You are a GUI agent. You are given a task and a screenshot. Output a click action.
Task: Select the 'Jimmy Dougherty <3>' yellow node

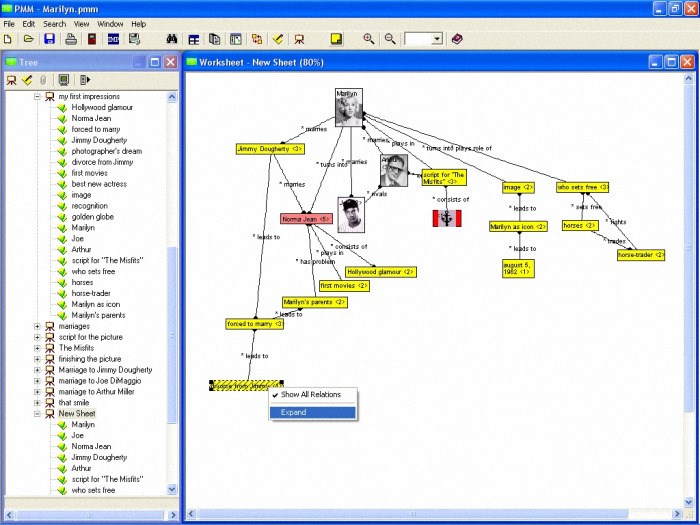coord(270,149)
